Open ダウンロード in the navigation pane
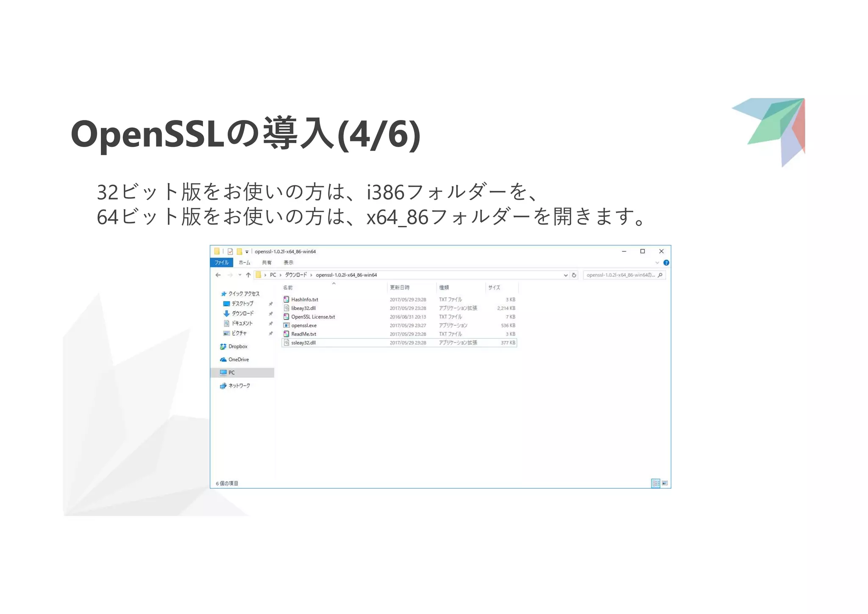868x614 pixels. click(x=238, y=313)
